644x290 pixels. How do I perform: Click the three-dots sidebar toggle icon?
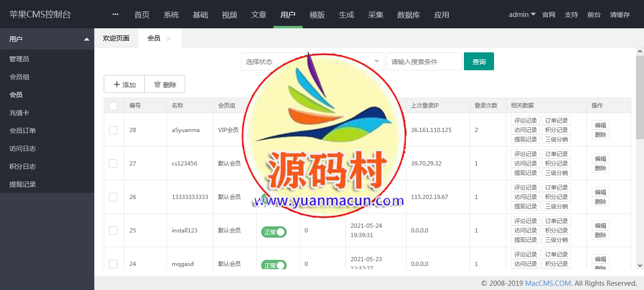116,14
